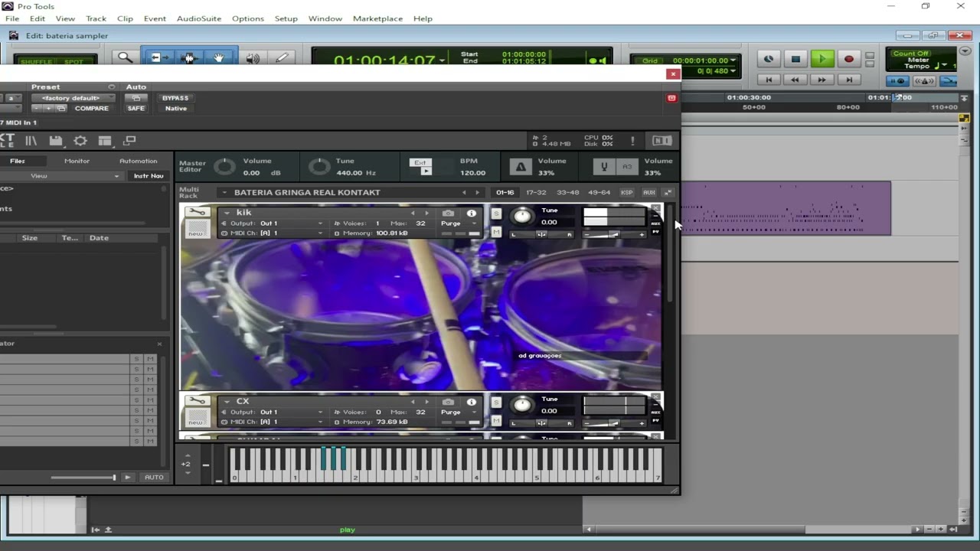The width and height of the screenshot is (980, 551).
Task: Stop playback in Pro Tools transport
Action: [x=795, y=59]
